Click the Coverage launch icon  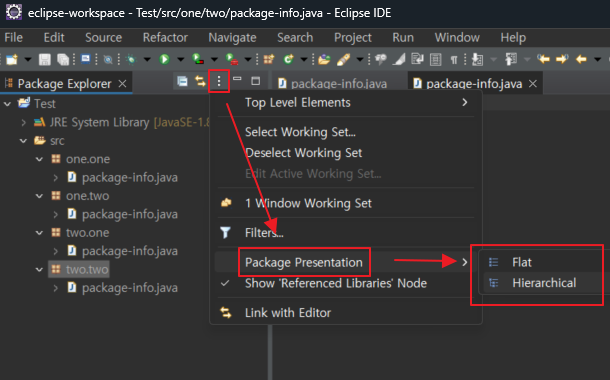pos(198,59)
